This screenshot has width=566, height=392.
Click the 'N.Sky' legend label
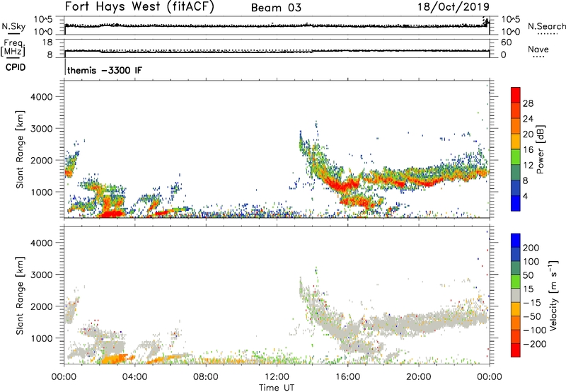point(13,26)
